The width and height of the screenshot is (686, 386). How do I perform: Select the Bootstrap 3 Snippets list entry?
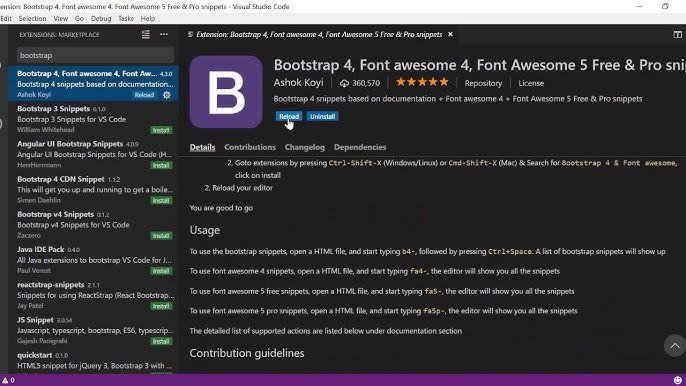94,119
